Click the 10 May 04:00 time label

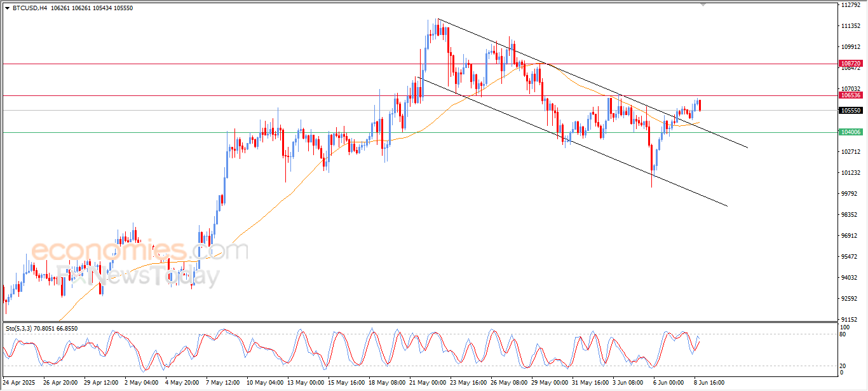pos(266,383)
